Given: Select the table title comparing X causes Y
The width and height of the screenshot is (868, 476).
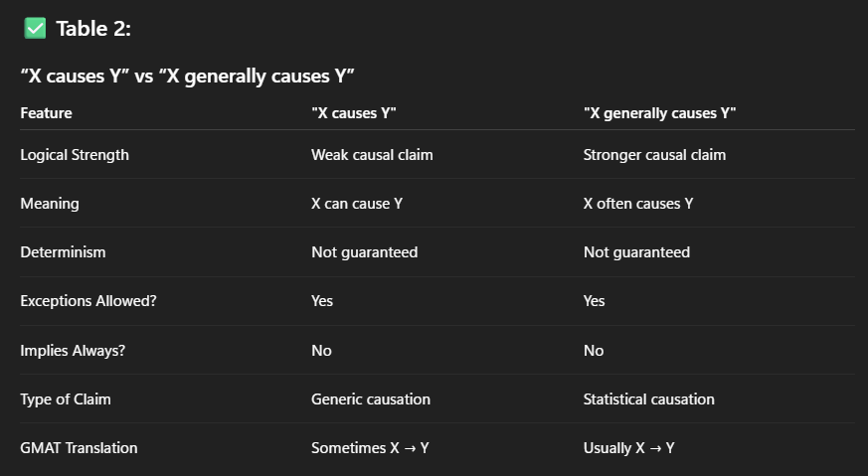Looking at the screenshot, I should (189, 75).
